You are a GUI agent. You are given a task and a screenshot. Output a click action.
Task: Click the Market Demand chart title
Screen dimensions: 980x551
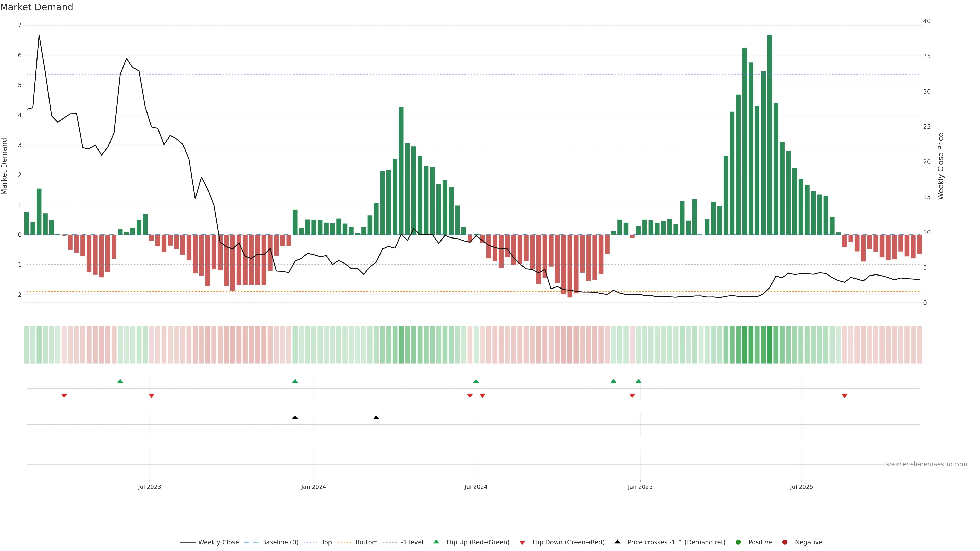[x=36, y=7]
